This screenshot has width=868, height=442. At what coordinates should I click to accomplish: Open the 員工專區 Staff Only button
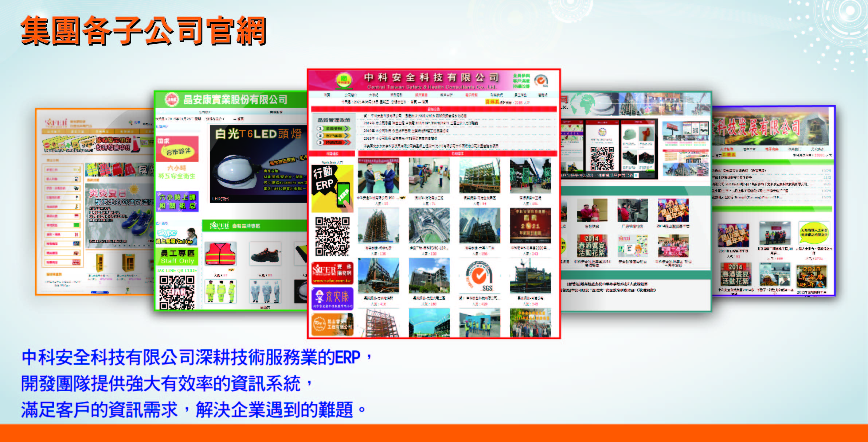click(x=177, y=256)
